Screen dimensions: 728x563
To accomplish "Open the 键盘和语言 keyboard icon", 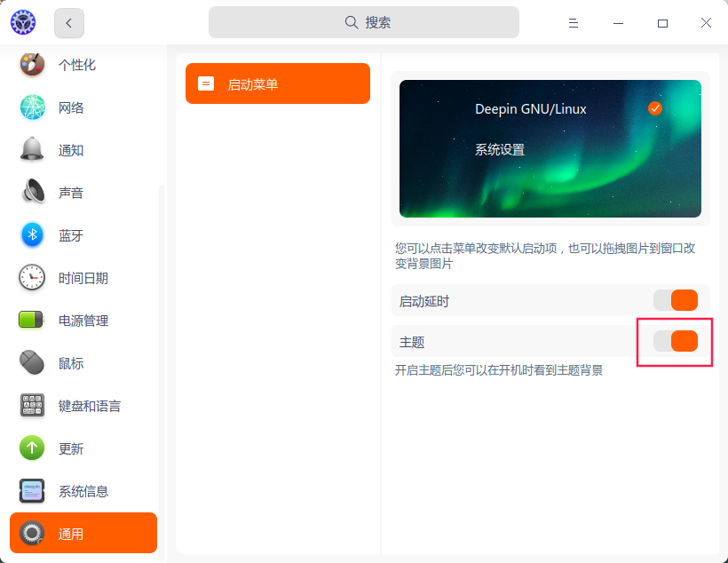I will pyautogui.click(x=32, y=405).
